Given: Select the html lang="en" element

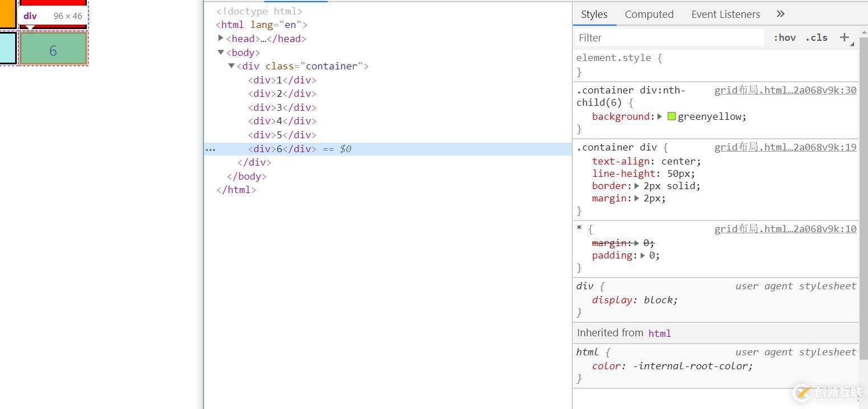Looking at the screenshot, I should point(262,25).
